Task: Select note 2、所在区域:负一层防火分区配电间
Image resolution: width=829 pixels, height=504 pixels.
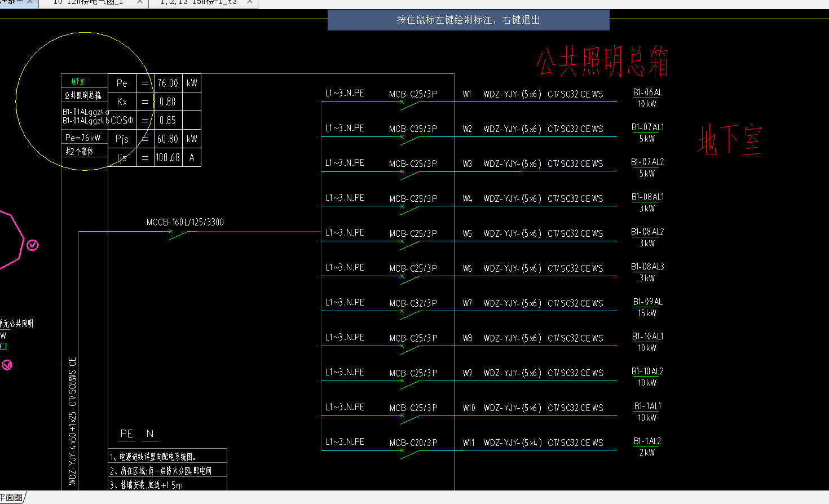Action: tap(161, 471)
